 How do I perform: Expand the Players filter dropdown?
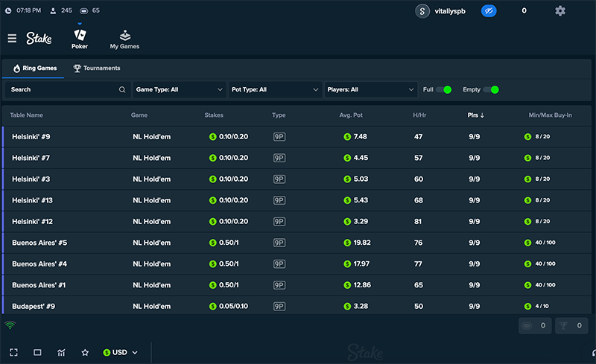click(370, 89)
